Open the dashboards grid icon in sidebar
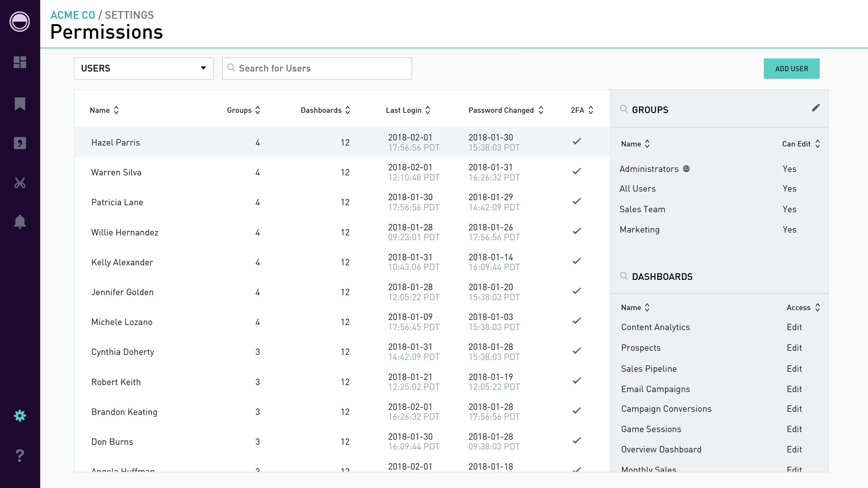Viewport: 868px width, 488px height. point(20,62)
